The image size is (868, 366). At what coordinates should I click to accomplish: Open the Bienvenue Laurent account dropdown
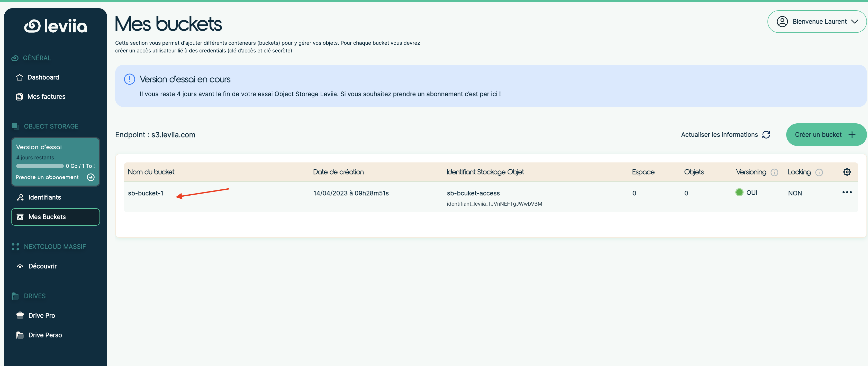click(x=817, y=21)
